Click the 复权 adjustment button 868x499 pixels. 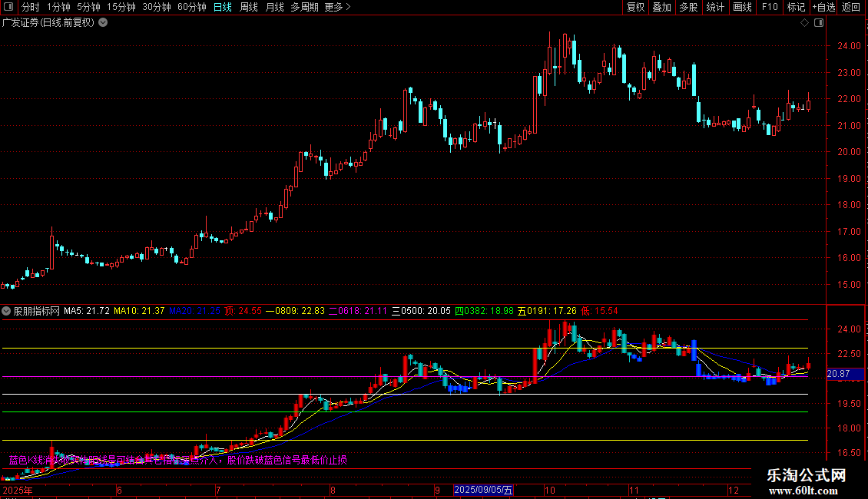(636, 7)
